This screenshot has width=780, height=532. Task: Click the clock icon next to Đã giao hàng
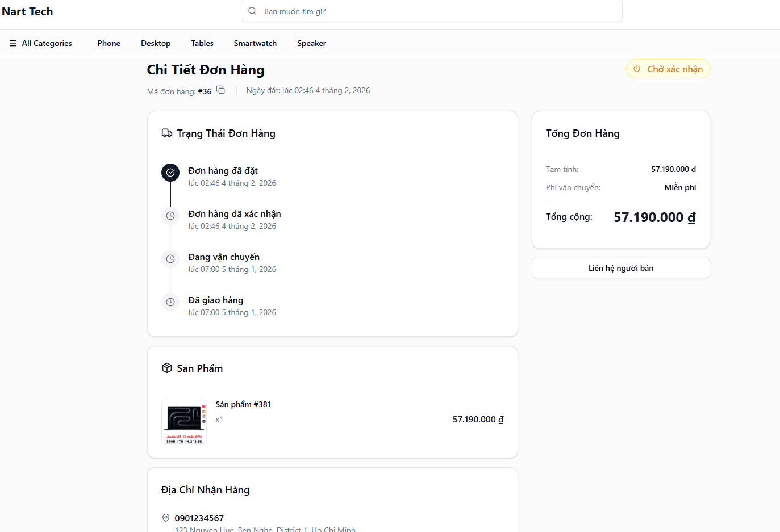pyautogui.click(x=170, y=301)
